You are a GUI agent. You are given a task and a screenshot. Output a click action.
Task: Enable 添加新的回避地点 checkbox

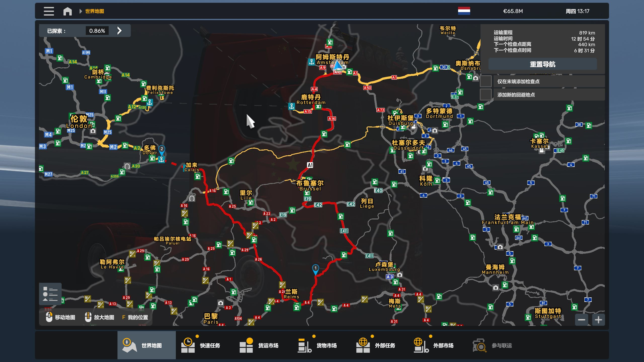point(486,95)
